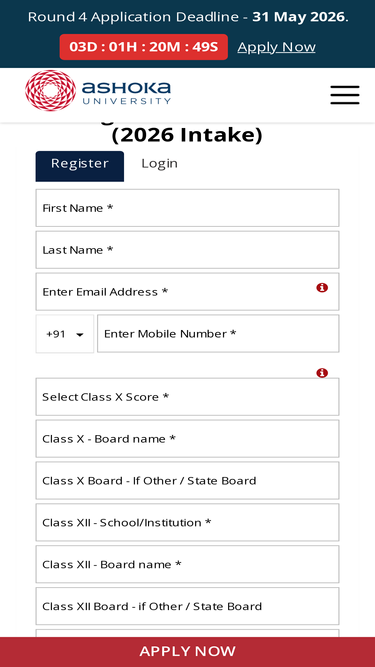
Task: Focus the Last Name field
Action: (188, 250)
